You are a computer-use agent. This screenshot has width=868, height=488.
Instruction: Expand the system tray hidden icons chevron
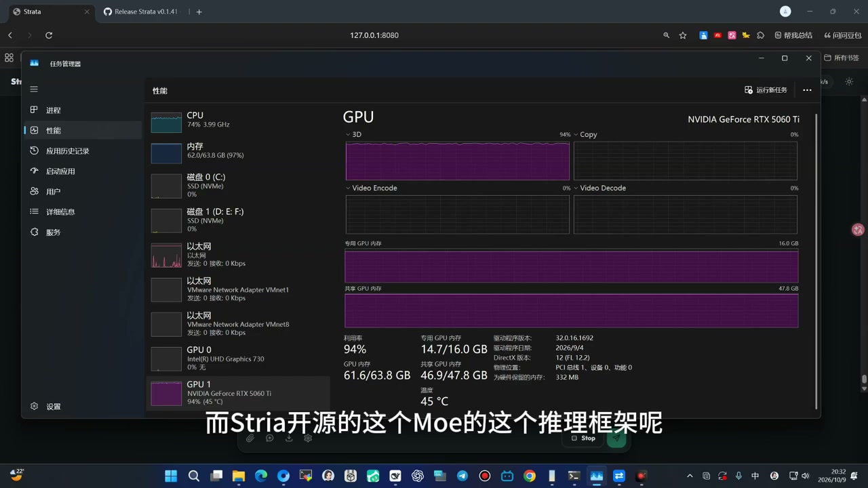click(x=690, y=476)
